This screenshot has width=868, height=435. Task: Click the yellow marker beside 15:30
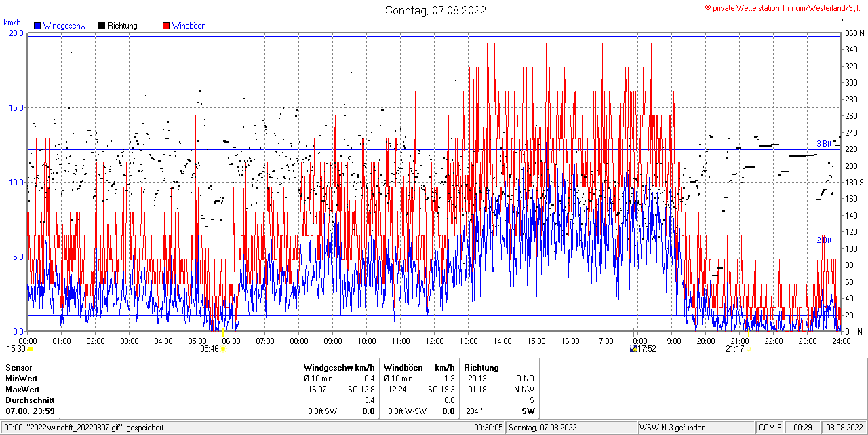click(x=30, y=349)
